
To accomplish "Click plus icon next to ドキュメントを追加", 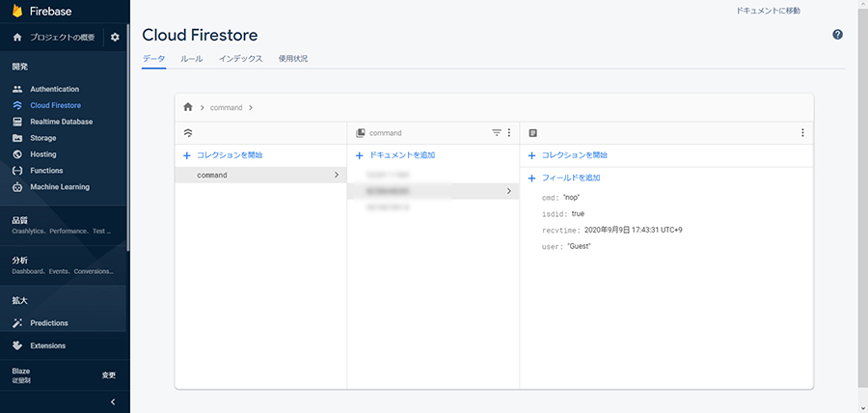I will click(x=360, y=155).
